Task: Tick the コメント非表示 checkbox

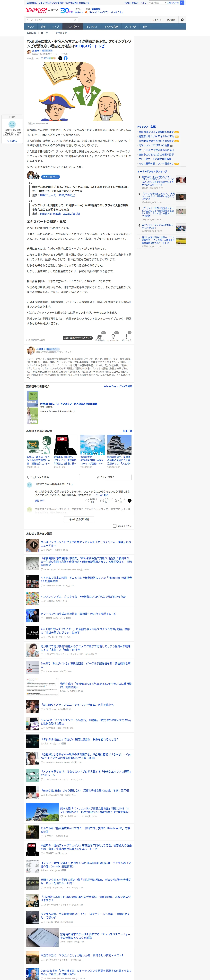Action: pos(115,526)
